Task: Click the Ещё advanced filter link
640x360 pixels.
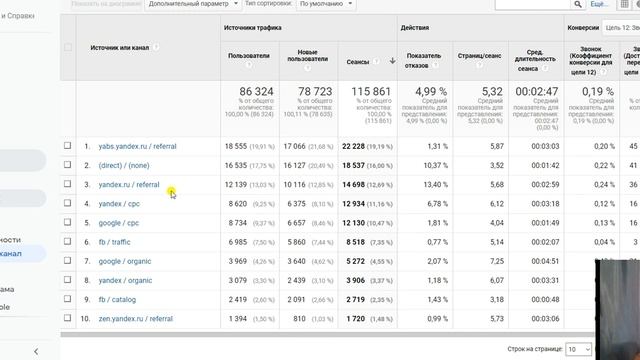Action: point(599,4)
